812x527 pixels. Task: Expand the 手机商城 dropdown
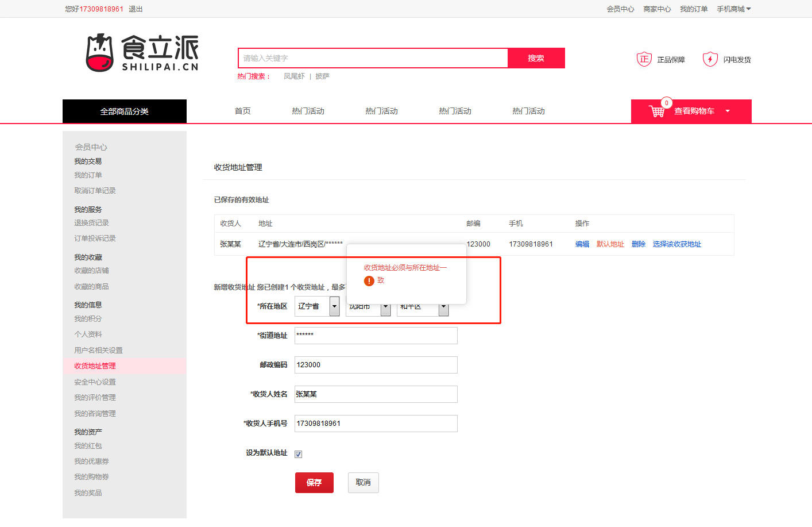[x=734, y=9]
